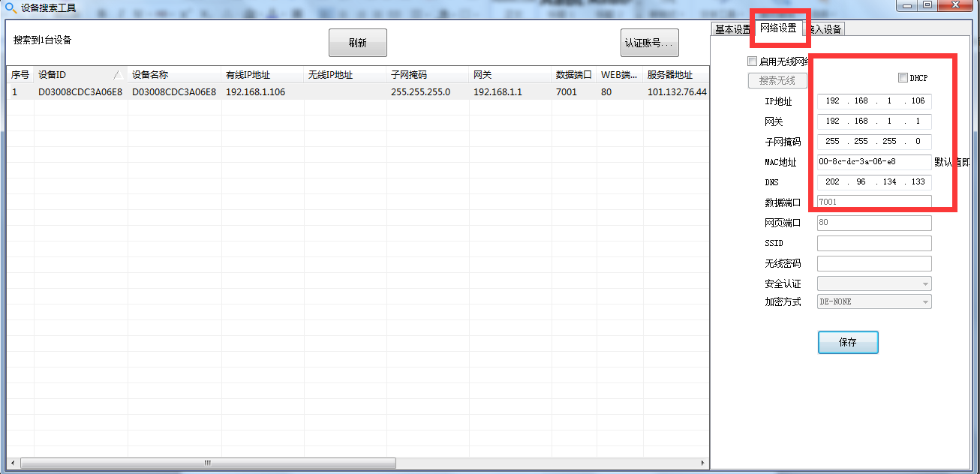
Task: Edit the MAC地址 field
Action: (874, 162)
